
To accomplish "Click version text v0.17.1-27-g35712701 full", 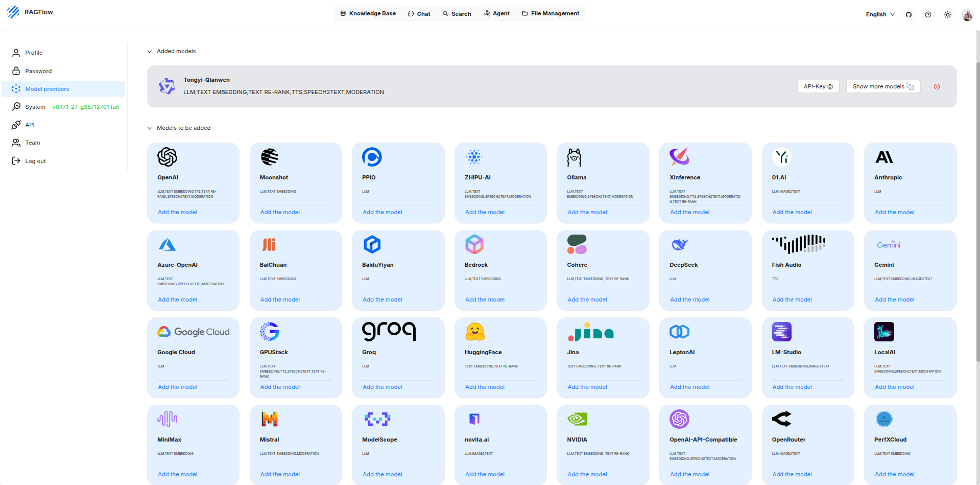I will (x=85, y=107).
